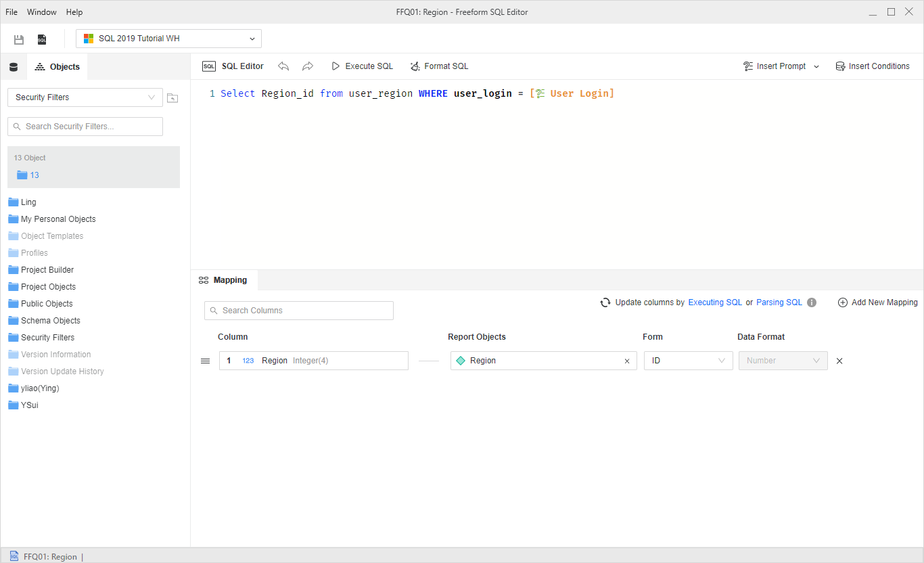Click the info icon beside Parsing SQL
Screen dimensions: 924x563
812,302
